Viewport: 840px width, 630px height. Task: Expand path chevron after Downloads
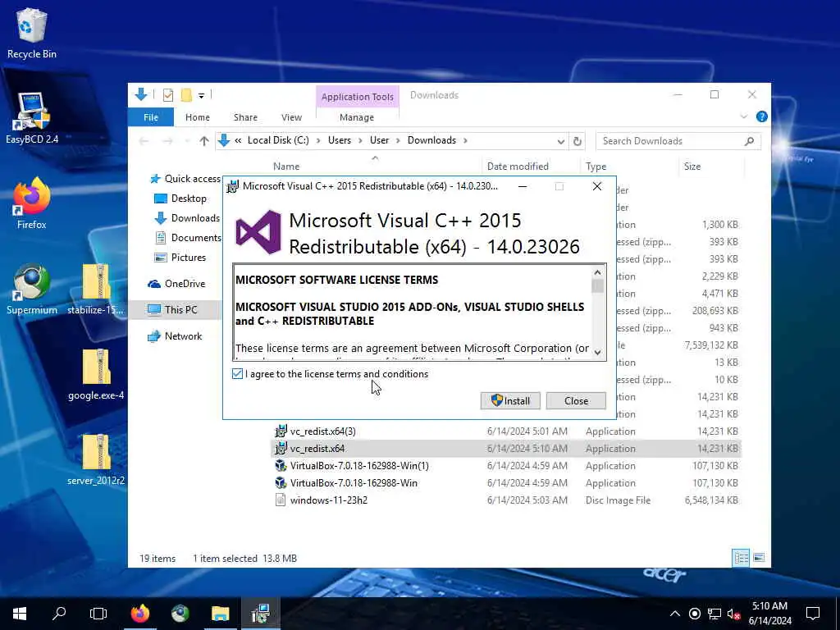tap(466, 140)
